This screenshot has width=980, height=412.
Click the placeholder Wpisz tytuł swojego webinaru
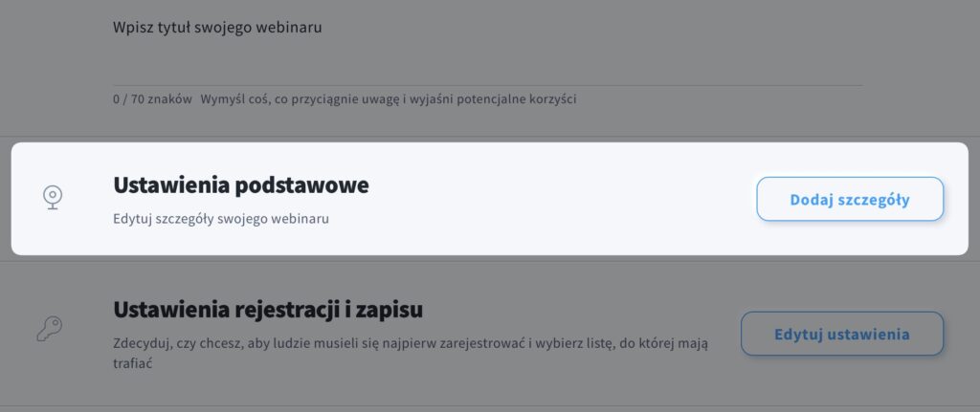pos(217,28)
